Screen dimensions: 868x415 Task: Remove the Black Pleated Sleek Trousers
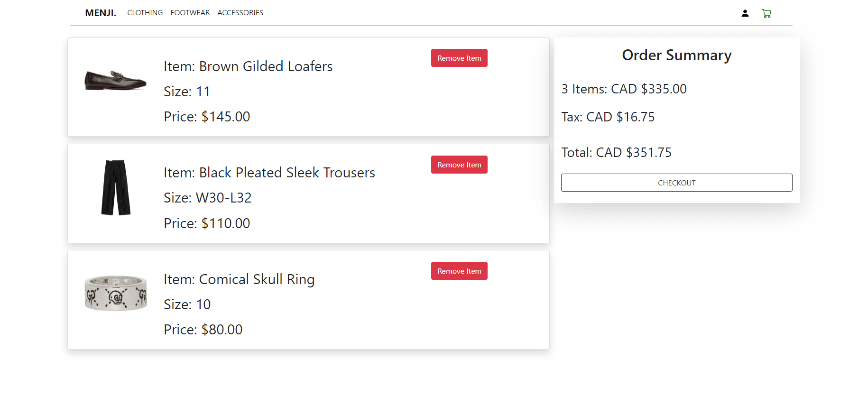click(459, 165)
